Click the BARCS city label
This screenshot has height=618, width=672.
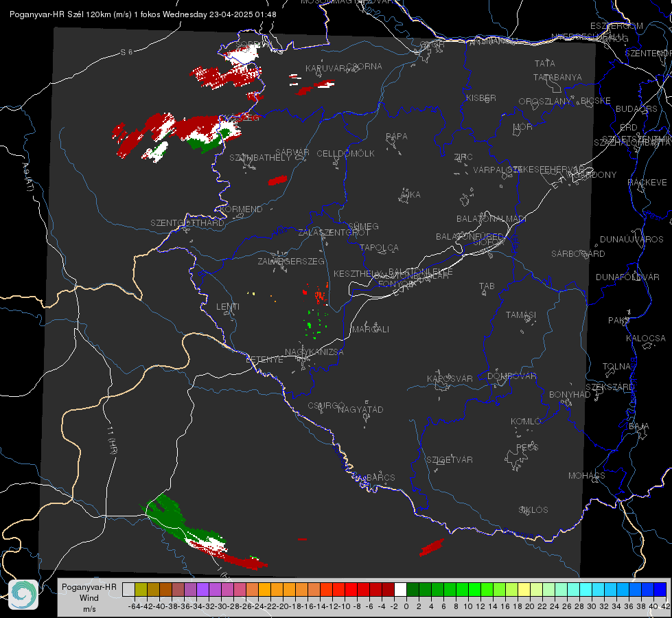coord(380,477)
